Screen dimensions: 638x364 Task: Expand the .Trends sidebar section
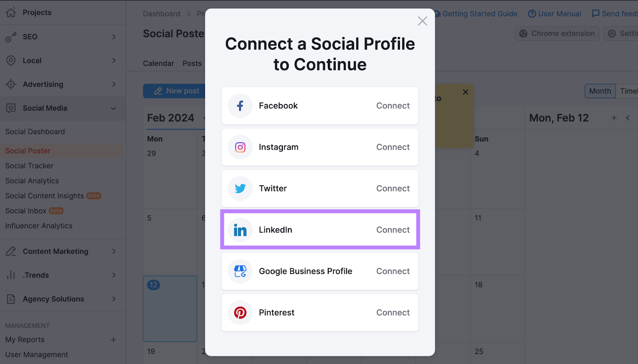tap(114, 275)
